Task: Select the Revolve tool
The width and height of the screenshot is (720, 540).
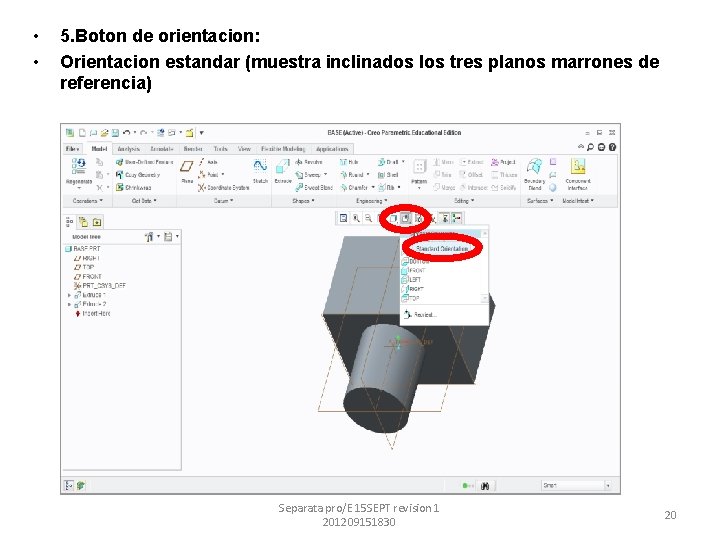Action: tap(309, 162)
